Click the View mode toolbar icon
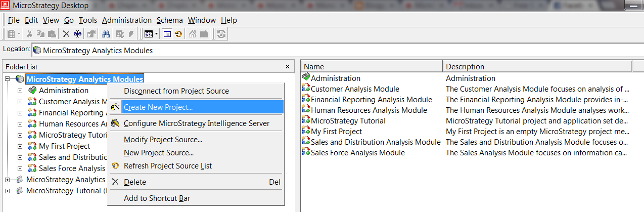 click(x=148, y=34)
